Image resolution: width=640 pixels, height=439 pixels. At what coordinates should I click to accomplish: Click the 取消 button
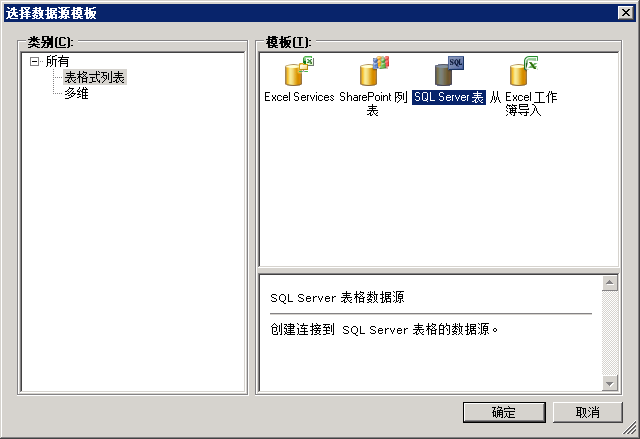[x=588, y=412]
